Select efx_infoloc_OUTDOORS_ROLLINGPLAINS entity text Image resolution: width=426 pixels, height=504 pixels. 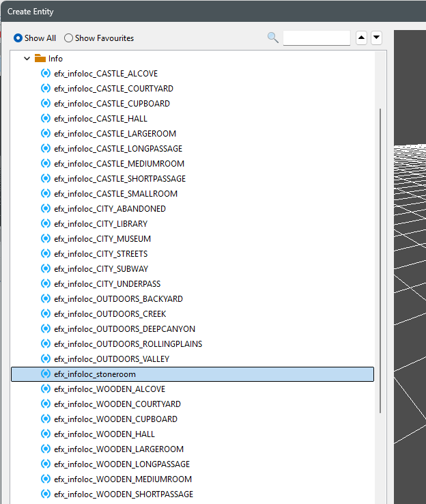pos(128,344)
